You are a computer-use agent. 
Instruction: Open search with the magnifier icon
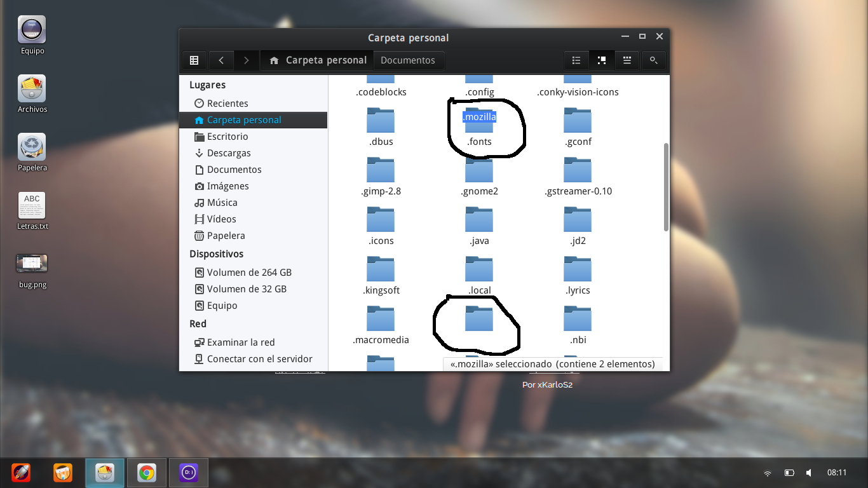click(x=653, y=60)
